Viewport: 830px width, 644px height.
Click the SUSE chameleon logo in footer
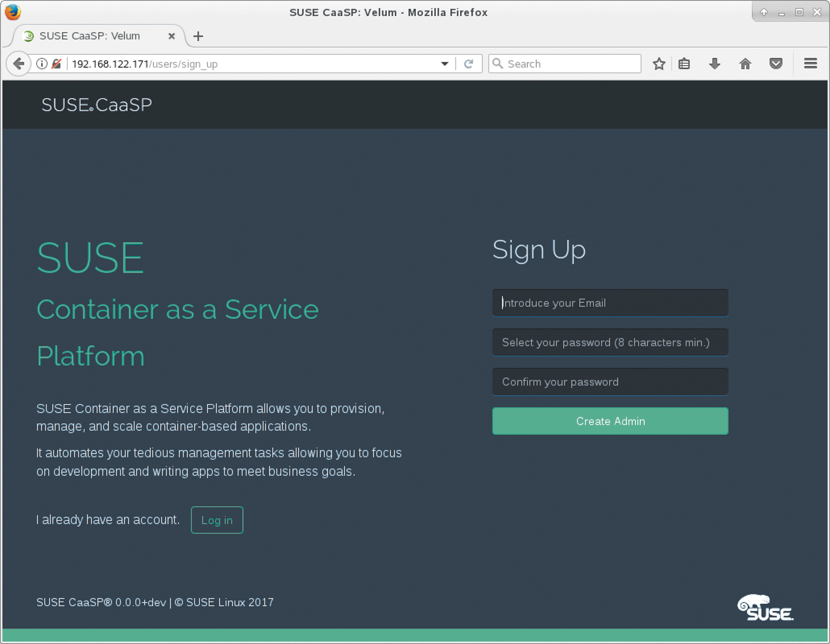[x=765, y=607]
